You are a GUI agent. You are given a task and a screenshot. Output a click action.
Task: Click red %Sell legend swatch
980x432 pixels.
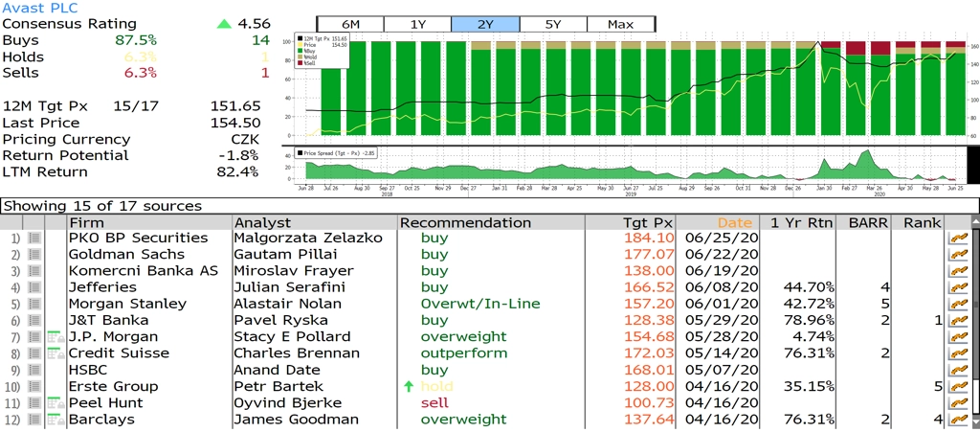[300, 64]
